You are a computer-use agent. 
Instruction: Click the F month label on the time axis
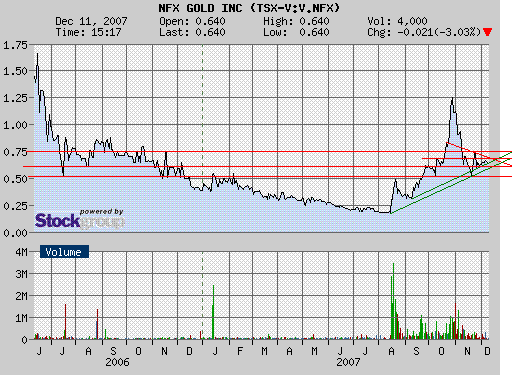tap(240, 351)
